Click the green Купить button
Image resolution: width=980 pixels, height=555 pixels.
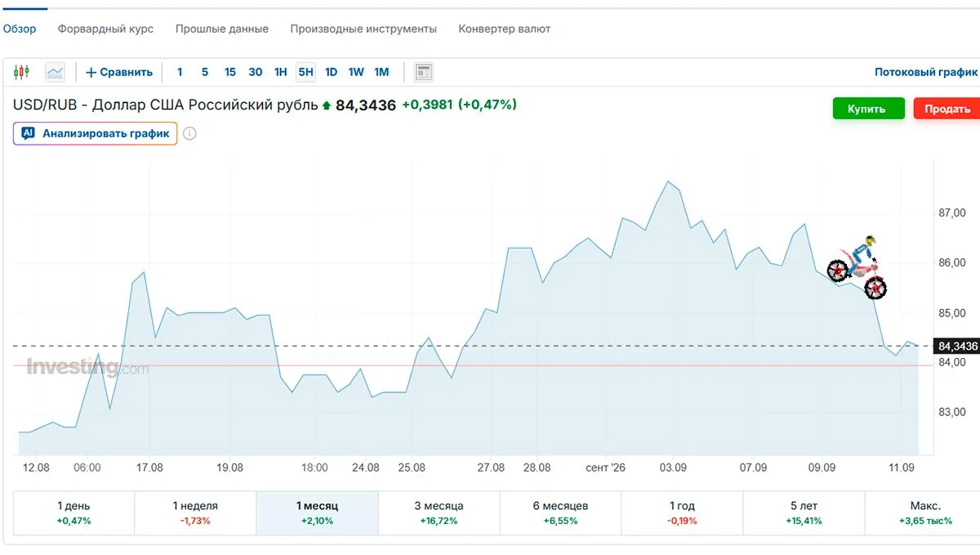click(869, 109)
